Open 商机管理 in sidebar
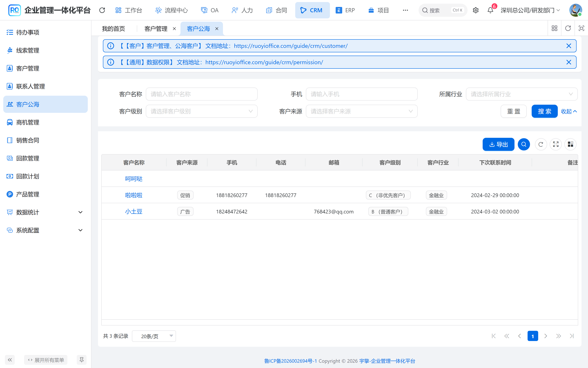The image size is (588, 368). pyautogui.click(x=46, y=122)
